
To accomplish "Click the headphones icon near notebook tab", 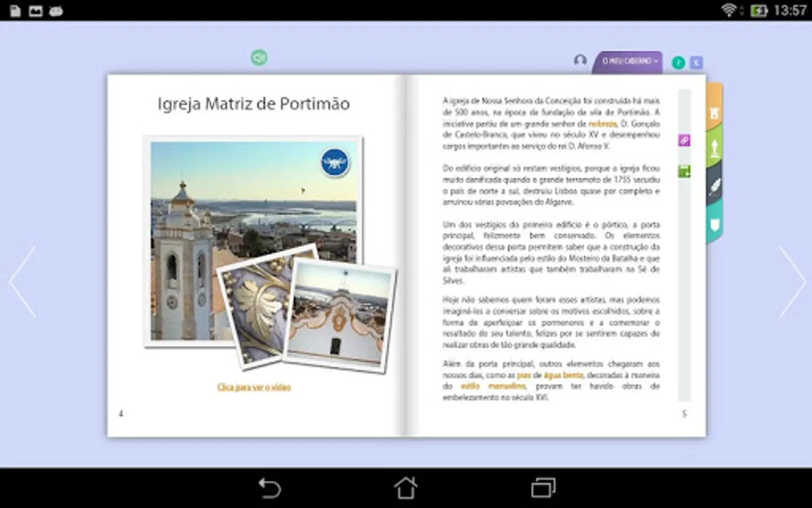I will (580, 60).
